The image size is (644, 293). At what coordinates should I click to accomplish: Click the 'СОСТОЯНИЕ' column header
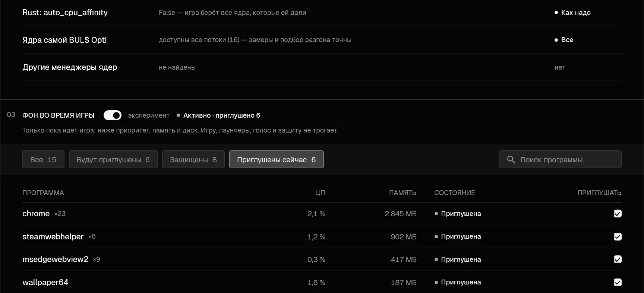(x=455, y=193)
